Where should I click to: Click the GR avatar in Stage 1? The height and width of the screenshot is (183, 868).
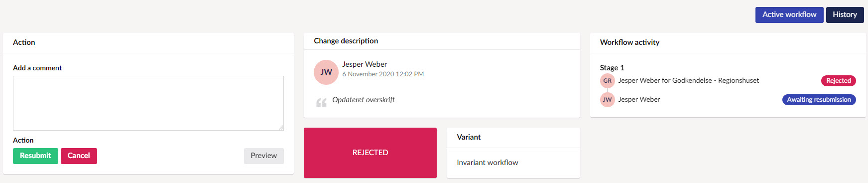pyautogui.click(x=608, y=81)
